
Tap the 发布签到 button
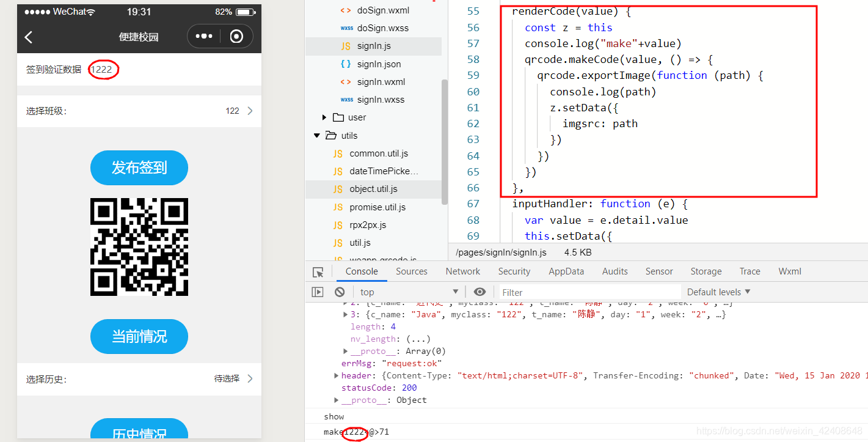(139, 168)
